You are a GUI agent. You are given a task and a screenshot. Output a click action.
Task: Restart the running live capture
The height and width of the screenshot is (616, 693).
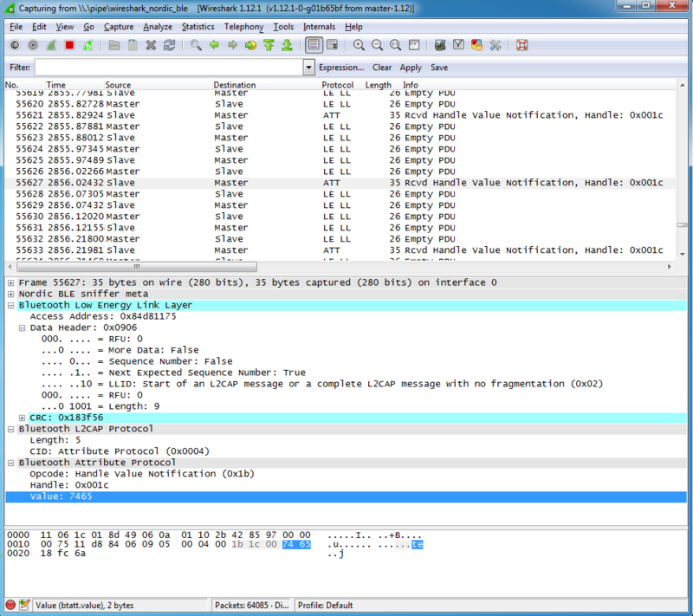pos(88,45)
